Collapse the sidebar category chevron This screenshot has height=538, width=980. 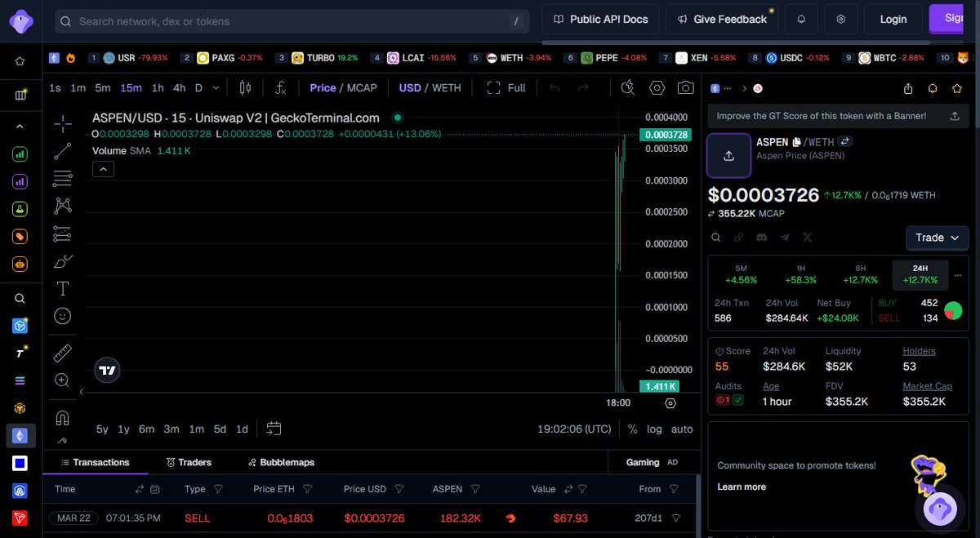(20, 127)
